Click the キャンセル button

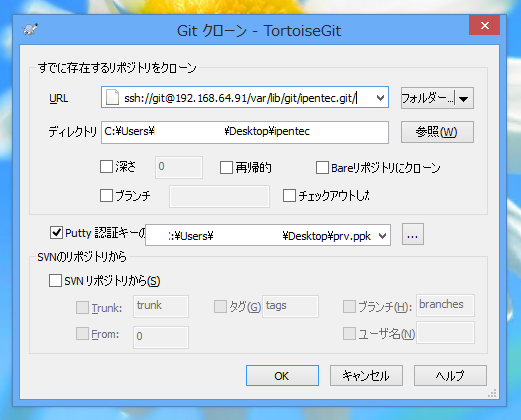(x=366, y=376)
